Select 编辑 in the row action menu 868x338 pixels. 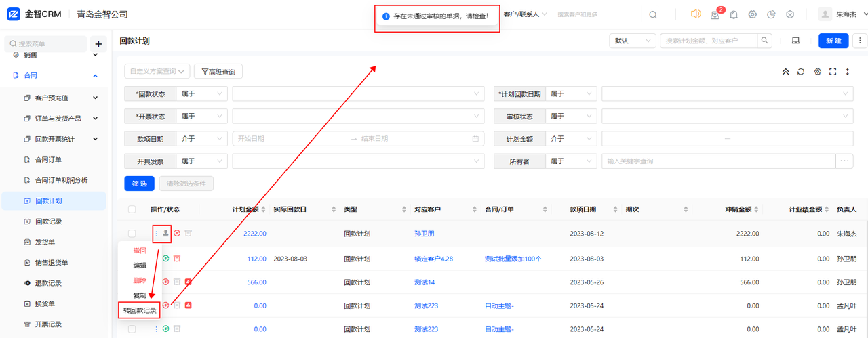click(x=140, y=266)
